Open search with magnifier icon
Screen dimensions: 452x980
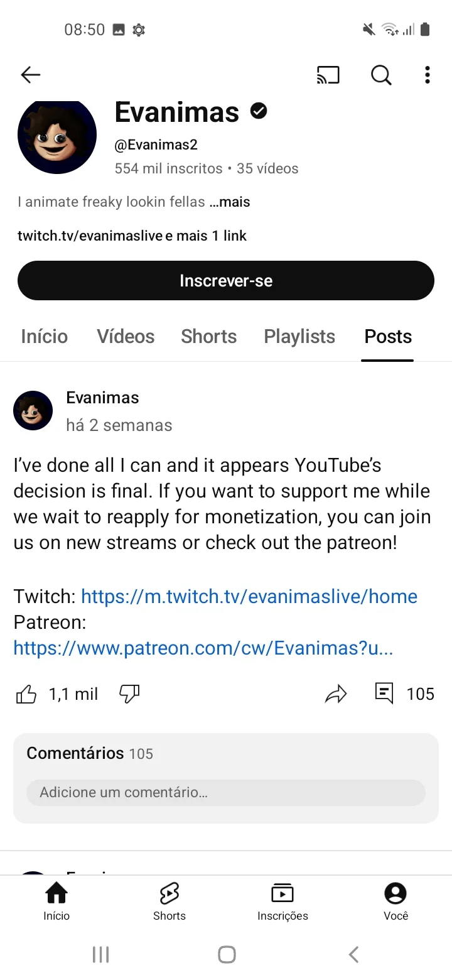[381, 75]
